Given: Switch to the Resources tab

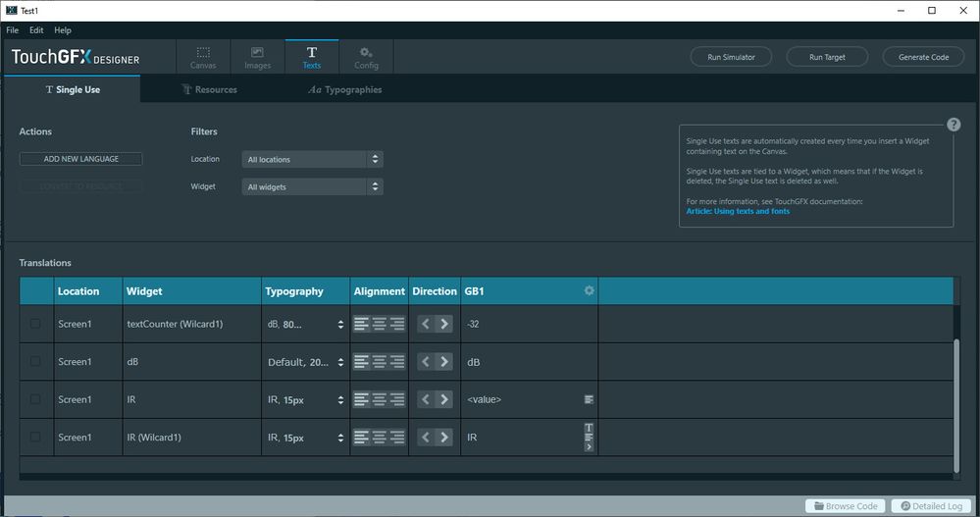Looking at the screenshot, I should point(210,89).
